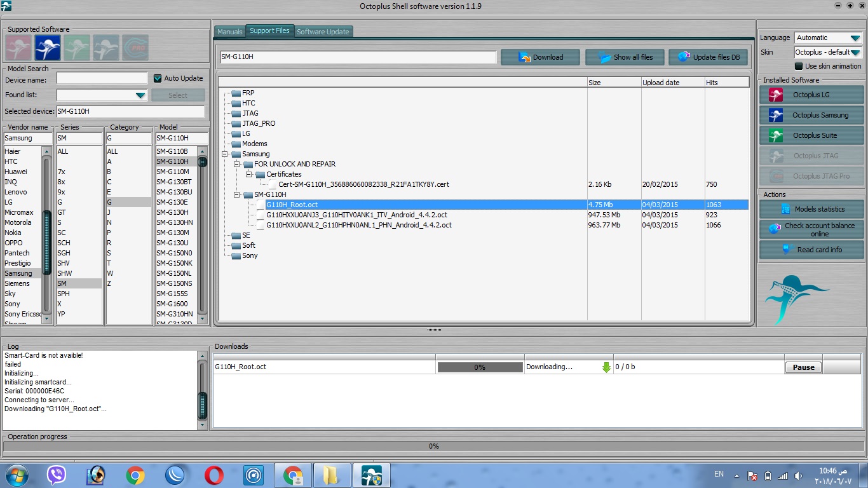
Task: Open Opera browser from the taskbar
Action: point(214,475)
